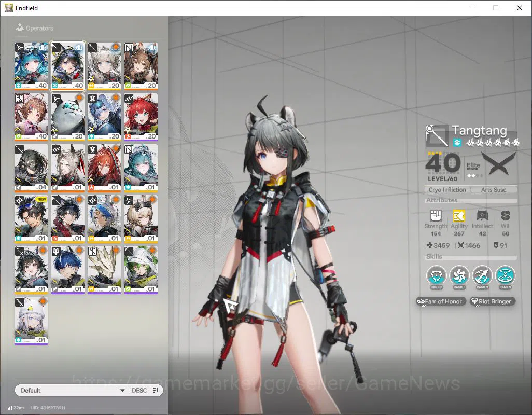Click the sort direction icon beside DESC
This screenshot has height=415, width=532.
[156, 390]
